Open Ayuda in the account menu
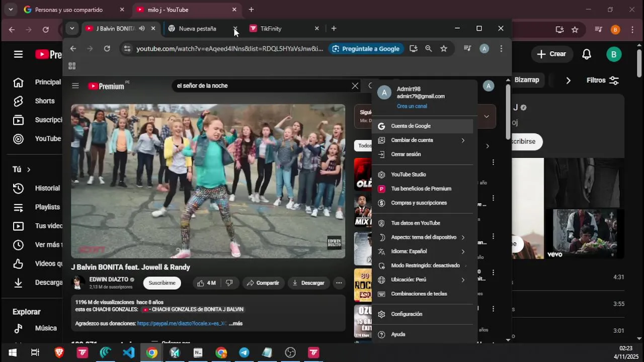 (423, 334)
